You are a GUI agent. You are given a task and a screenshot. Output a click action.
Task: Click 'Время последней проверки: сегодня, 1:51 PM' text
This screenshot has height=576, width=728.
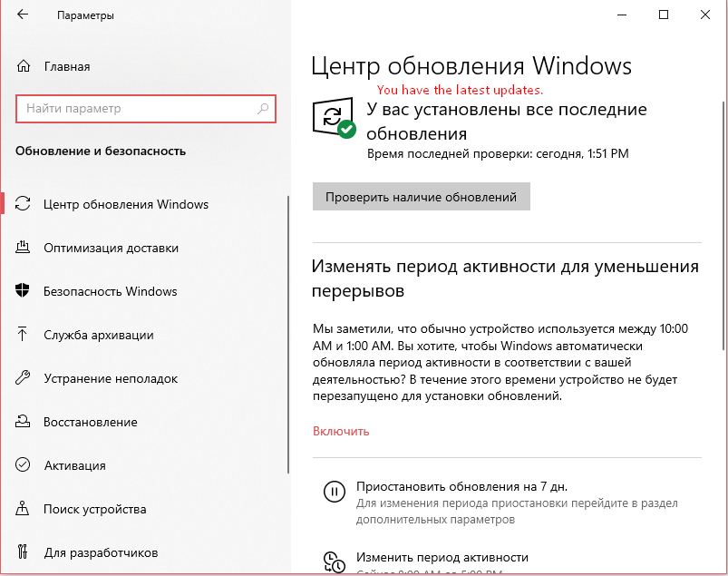pyautogui.click(x=498, y=154)
